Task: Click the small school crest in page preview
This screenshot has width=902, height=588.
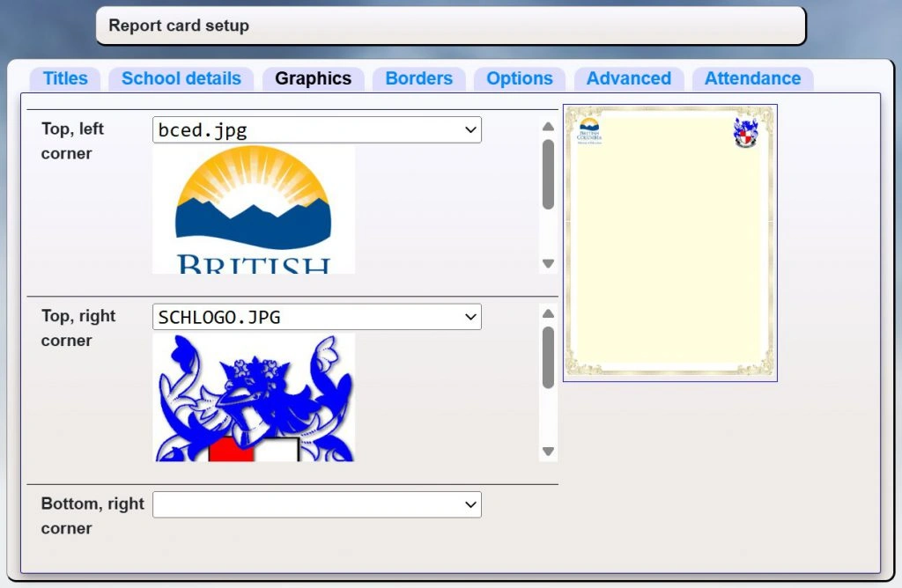Action: coord(745,132)
